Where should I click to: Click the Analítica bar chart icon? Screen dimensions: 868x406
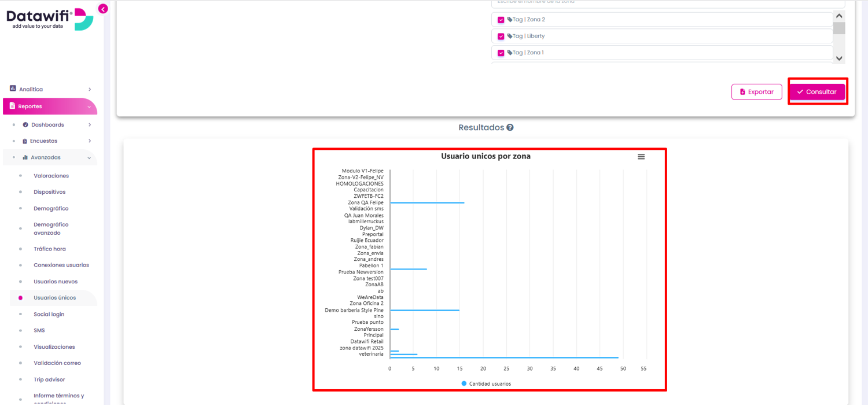[13, 88]
